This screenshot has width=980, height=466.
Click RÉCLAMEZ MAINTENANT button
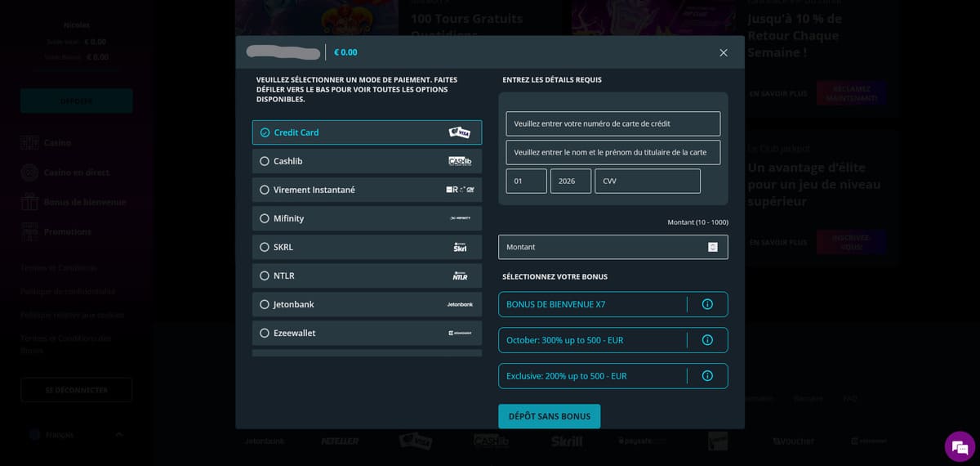pos(852,93)
